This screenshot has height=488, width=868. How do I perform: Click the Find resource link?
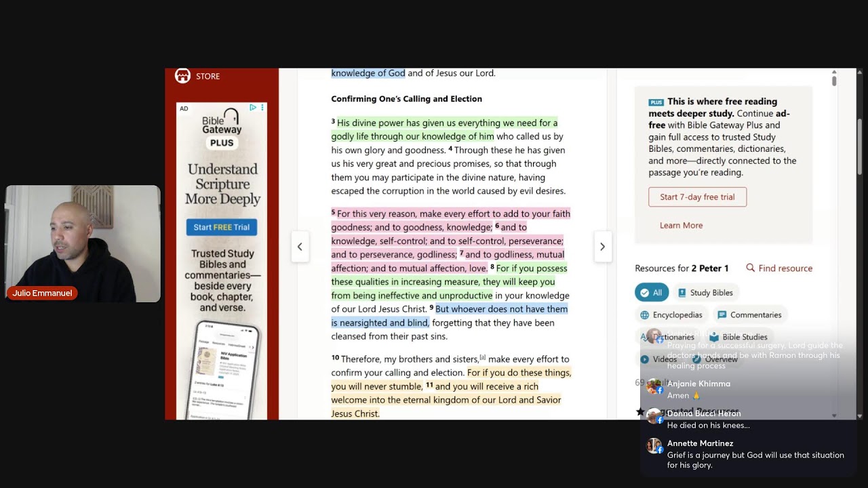coord(785,268)
